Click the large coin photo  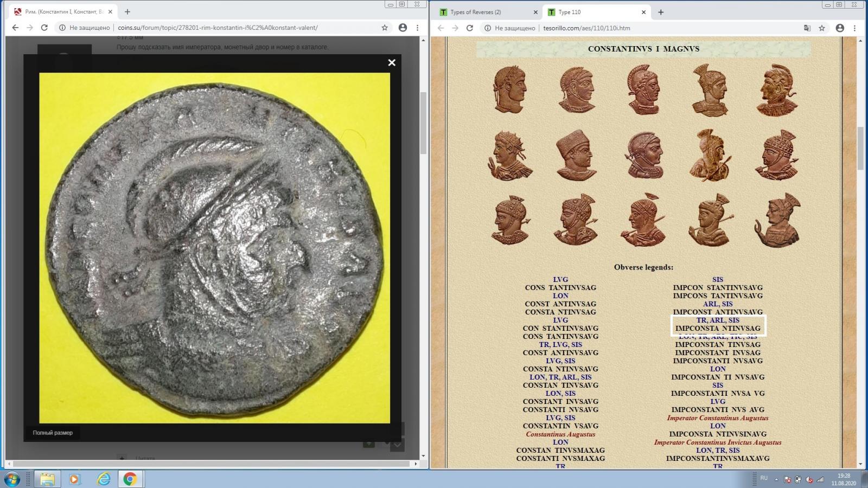pos(214,248)
